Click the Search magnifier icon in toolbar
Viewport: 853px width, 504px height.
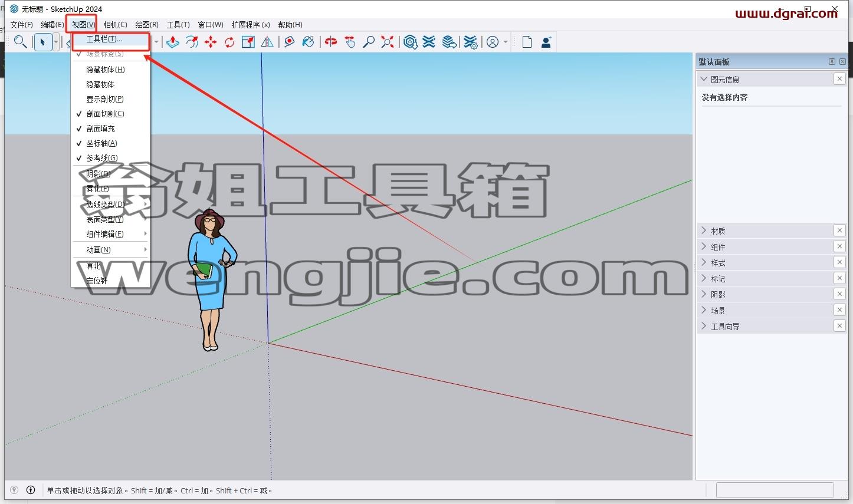20,42
